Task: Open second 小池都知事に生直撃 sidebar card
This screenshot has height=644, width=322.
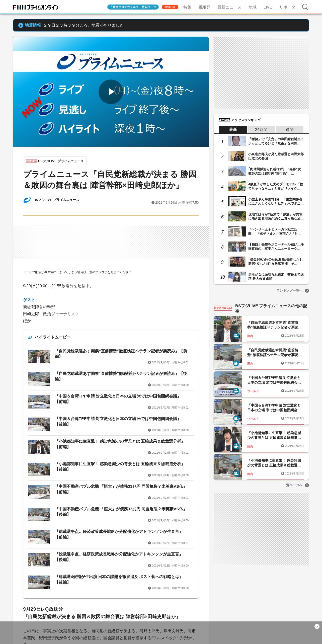Action: (261, 467)
